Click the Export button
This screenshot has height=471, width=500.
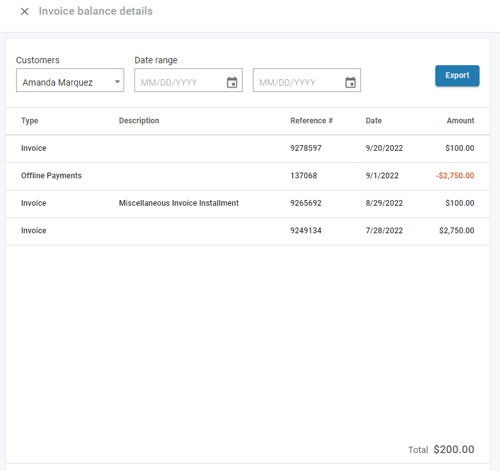pyautogui.click(x=457, y=76)
